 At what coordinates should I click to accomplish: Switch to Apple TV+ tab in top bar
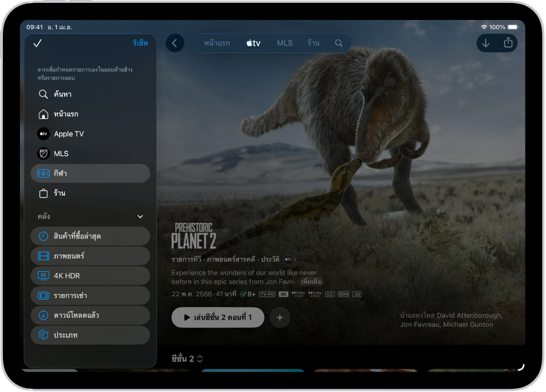tap(254, 43)
